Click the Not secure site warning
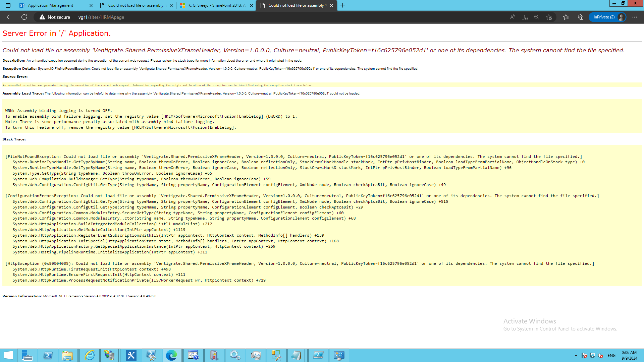Screen dimensions: 644x362 (x=55, y=17)
